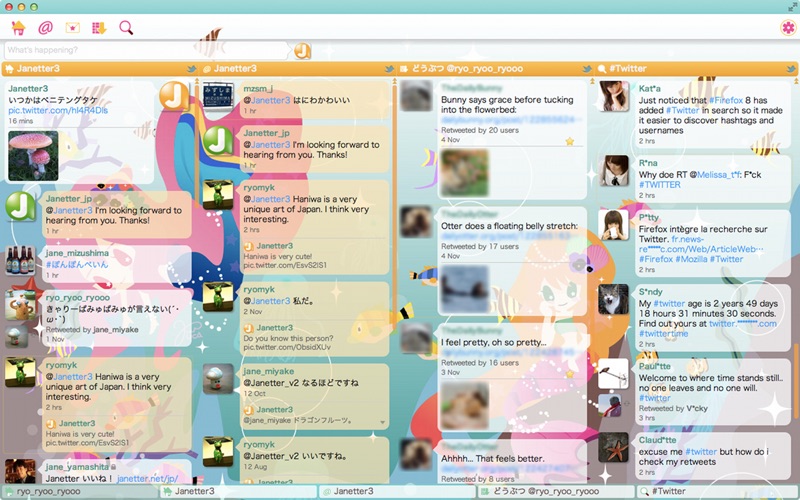Open the direct messages envelope icon
Viewport: 800px width, 500px height.
click(72, 28)
